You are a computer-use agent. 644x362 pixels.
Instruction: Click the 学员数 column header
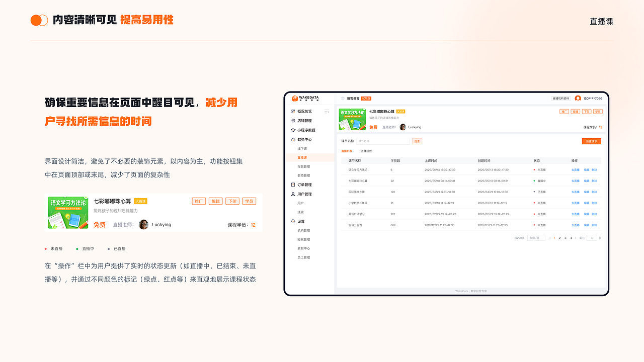(x=395, y=161)
